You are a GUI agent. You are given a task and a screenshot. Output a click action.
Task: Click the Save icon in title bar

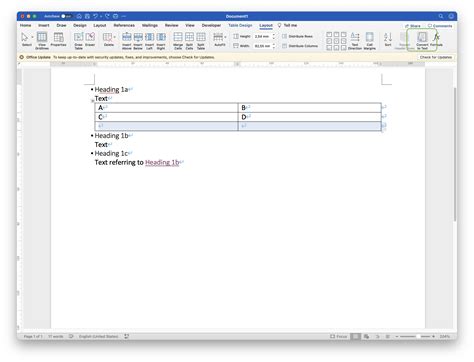(87, 16)
